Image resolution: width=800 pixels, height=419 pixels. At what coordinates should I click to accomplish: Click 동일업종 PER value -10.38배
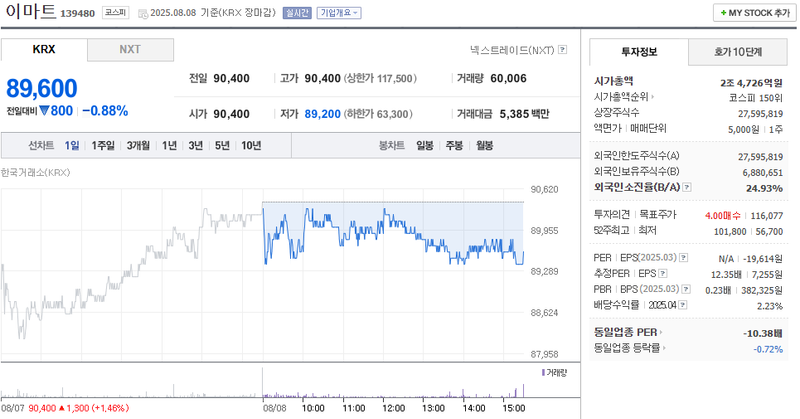763,333
